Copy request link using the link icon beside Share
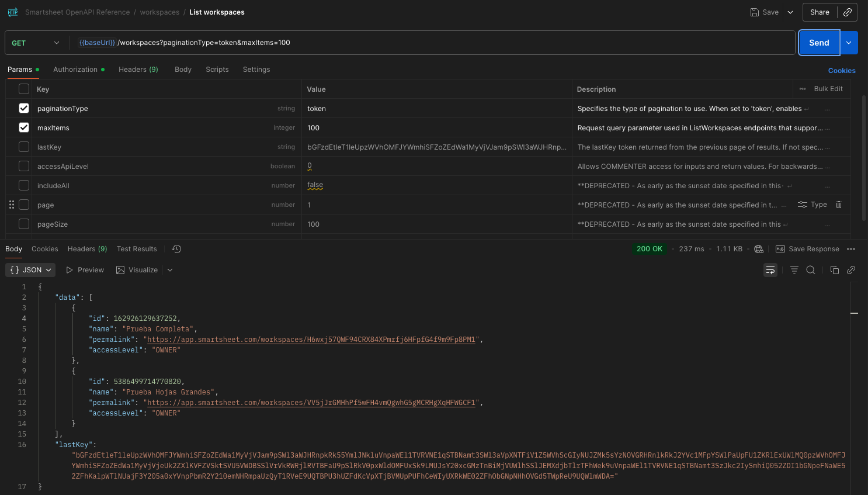868x495 pixels. (x=848, y=12)
